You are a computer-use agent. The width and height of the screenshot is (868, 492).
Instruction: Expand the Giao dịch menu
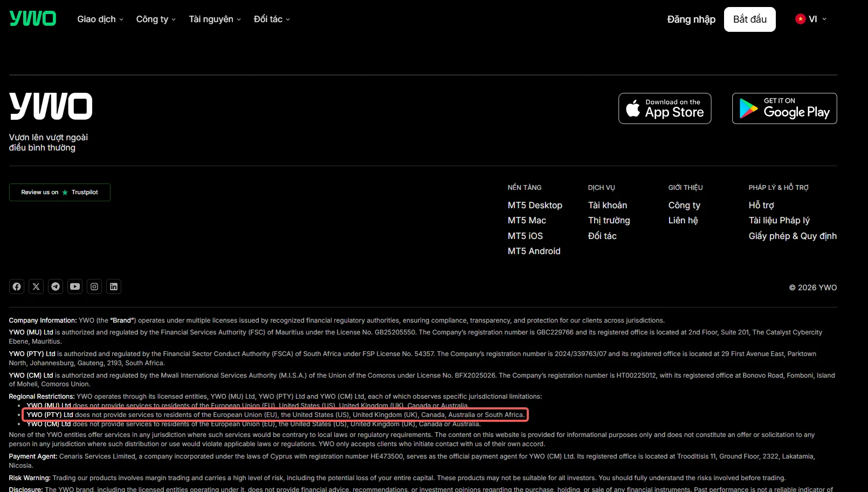(x=100, y=19)
